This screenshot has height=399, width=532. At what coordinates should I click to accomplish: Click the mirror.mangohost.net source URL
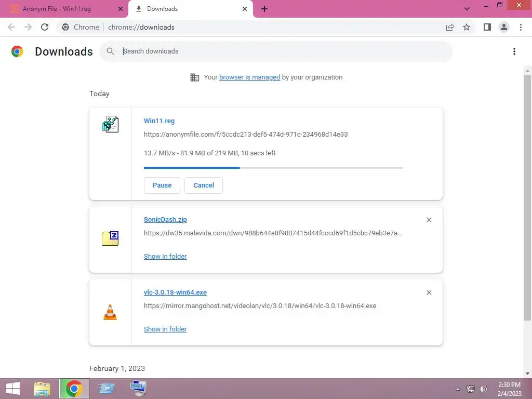(260, 305)
